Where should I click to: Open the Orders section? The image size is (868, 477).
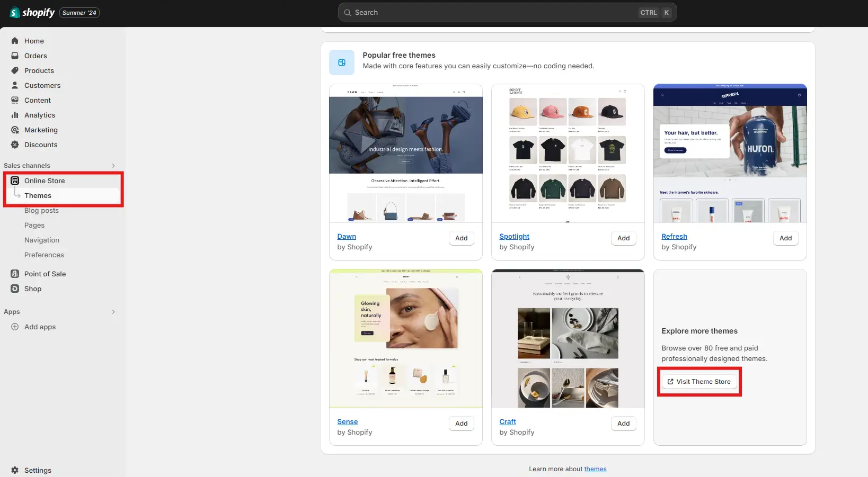(36, 56)
